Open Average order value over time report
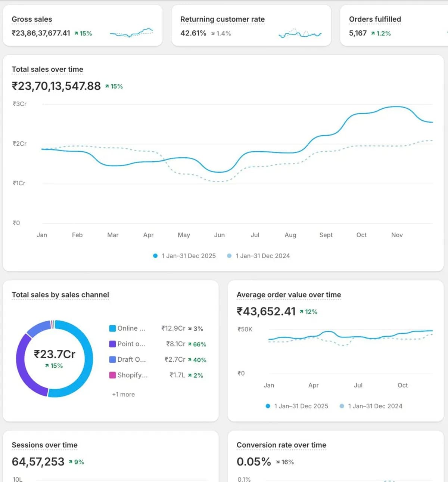Screen dimensions: 448x482 (x=289, y=294)
